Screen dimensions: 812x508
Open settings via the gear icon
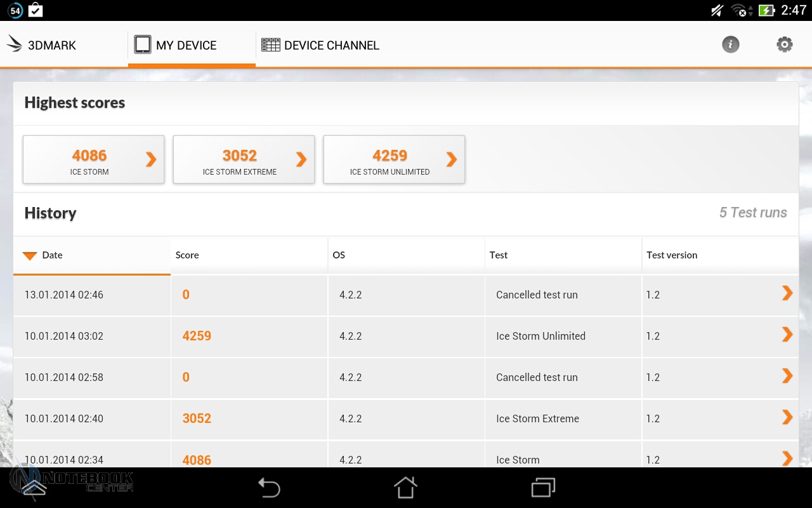(x=785, y=44)
